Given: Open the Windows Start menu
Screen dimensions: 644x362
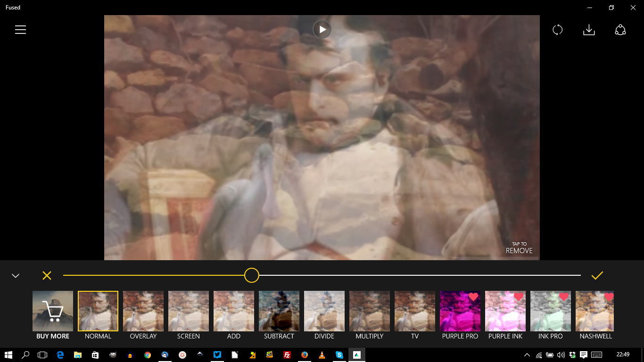Looking at the screenshot, I should pyautogui.click(x=8, y=354).
